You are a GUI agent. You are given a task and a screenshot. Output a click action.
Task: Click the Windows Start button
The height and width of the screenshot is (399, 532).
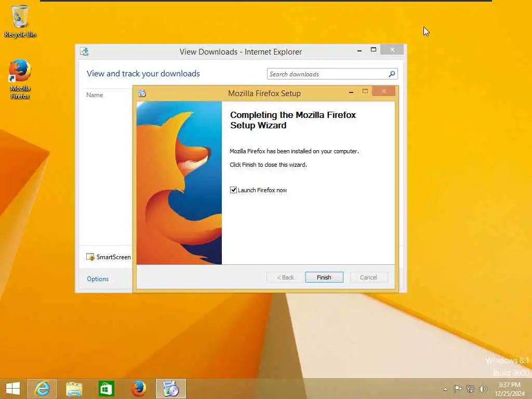pos(13,389)
